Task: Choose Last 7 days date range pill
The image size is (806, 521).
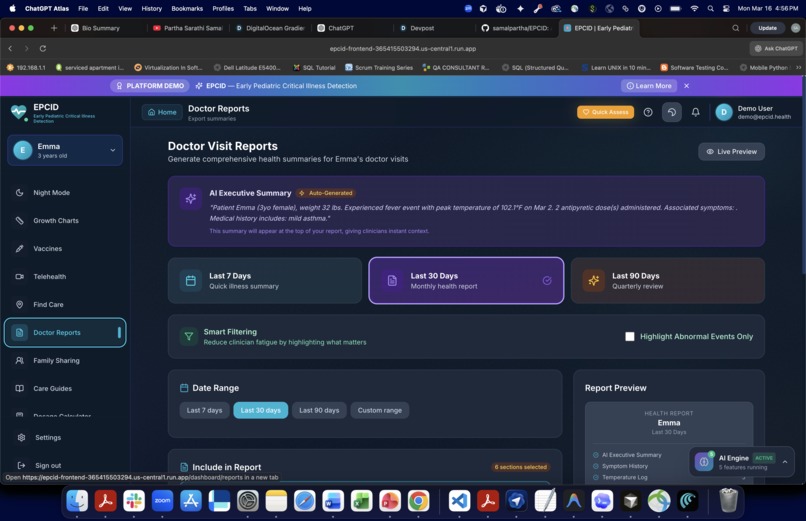Action: click(x=205, y=411)
